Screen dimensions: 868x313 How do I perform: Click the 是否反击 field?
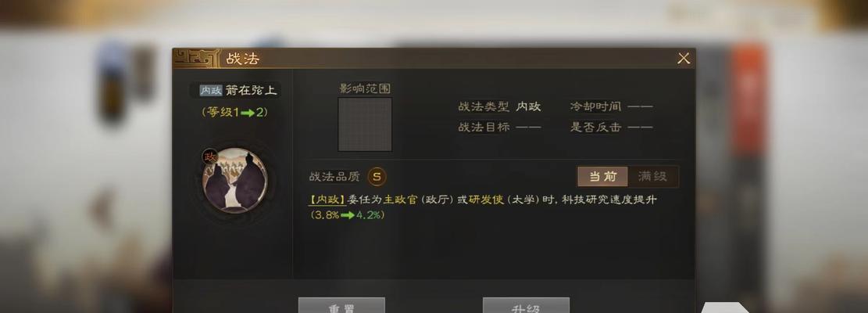(611, 127)
